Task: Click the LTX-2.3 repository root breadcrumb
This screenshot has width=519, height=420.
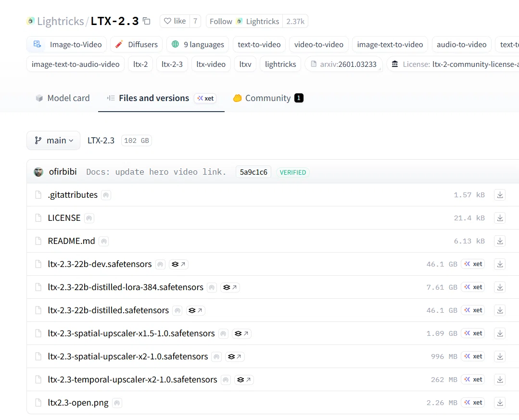Action: point(101,140)
